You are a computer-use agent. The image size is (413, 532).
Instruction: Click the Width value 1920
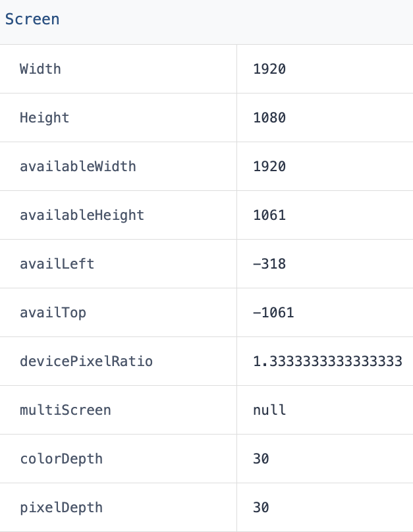(269, 69)
